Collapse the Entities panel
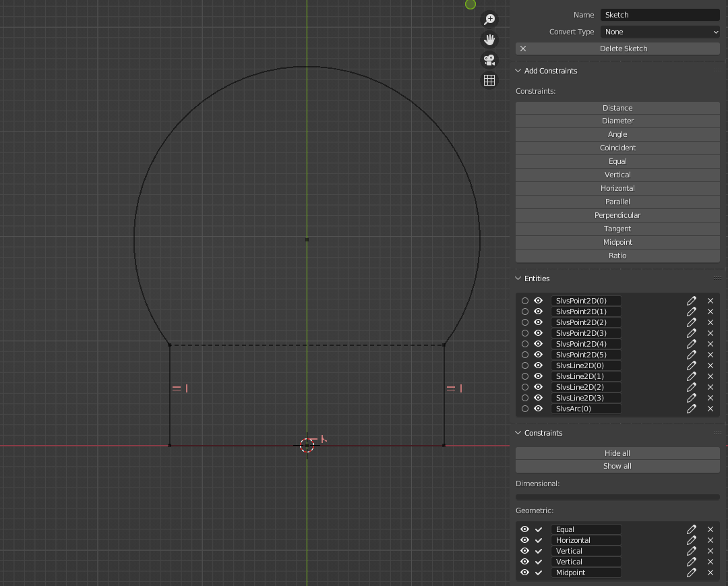Image resolution: width=728 pixels, height=586 pixels. point(518,279)
